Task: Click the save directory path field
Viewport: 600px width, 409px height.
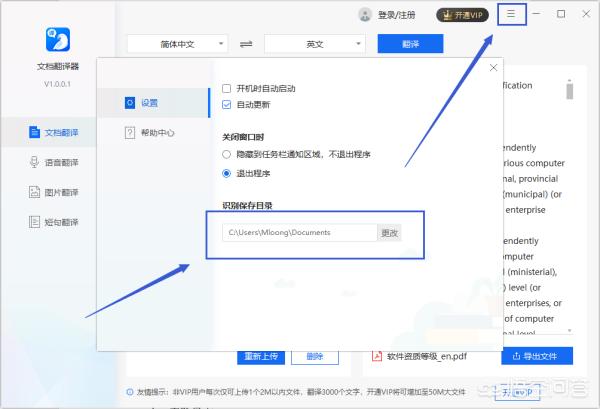Action: point(300,233)
